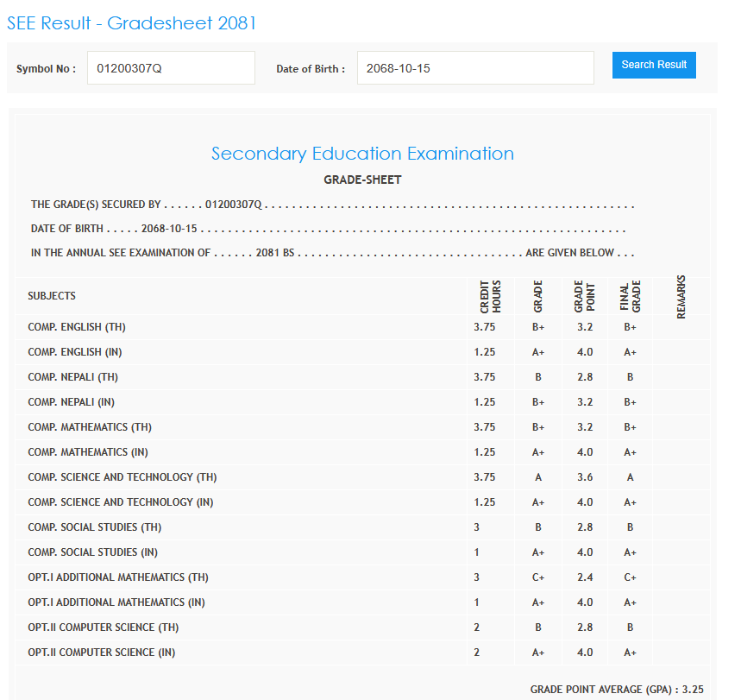Click the FINAL GRADE column header

click(x=631, y=296)
